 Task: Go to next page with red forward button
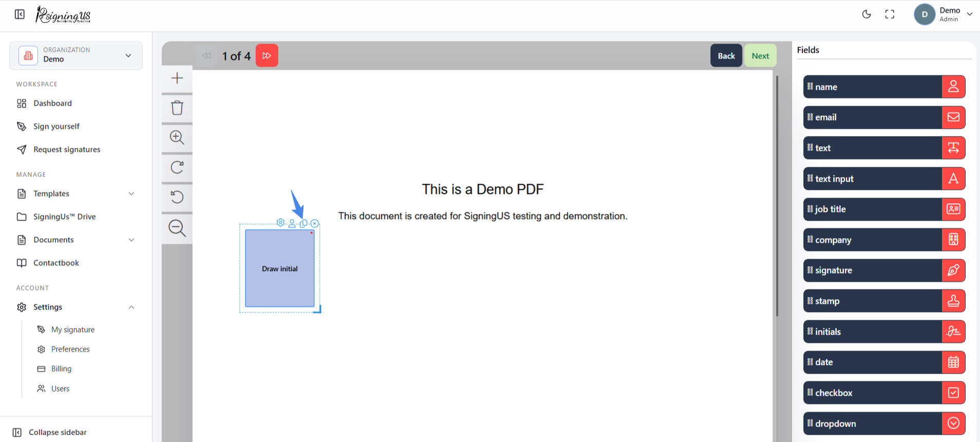point(267,55)
